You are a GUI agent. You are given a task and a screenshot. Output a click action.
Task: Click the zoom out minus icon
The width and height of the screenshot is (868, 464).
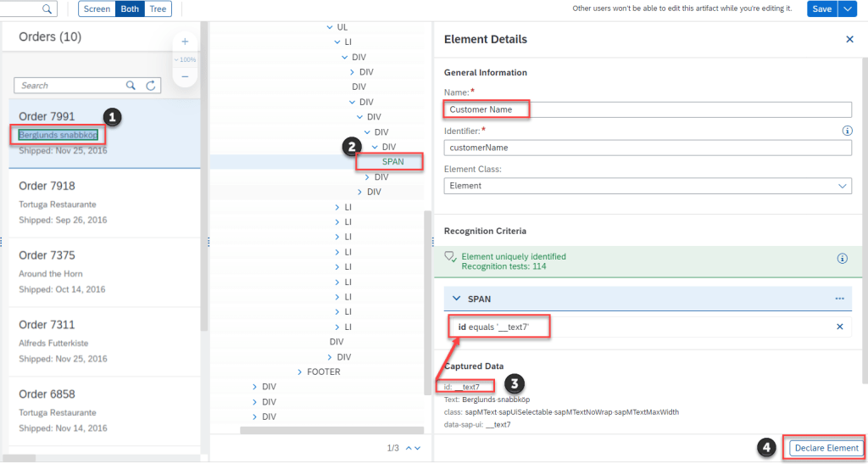pos(185,77)
